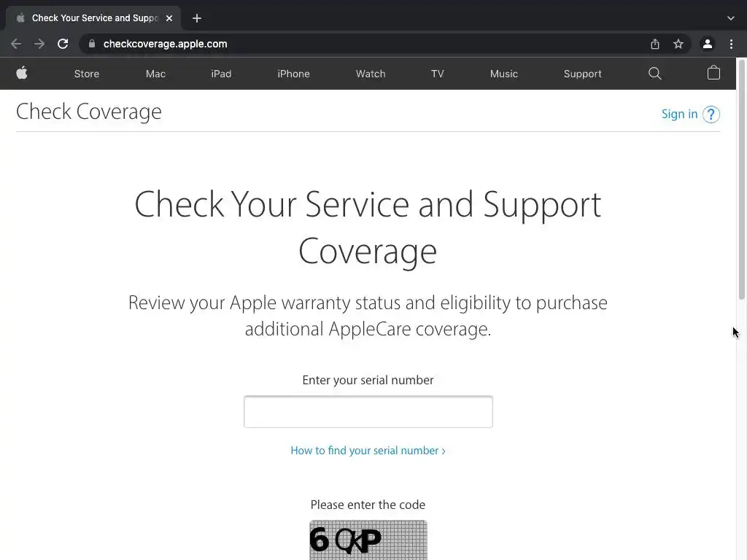Open the iPad menu item

[x=221, y=74]
